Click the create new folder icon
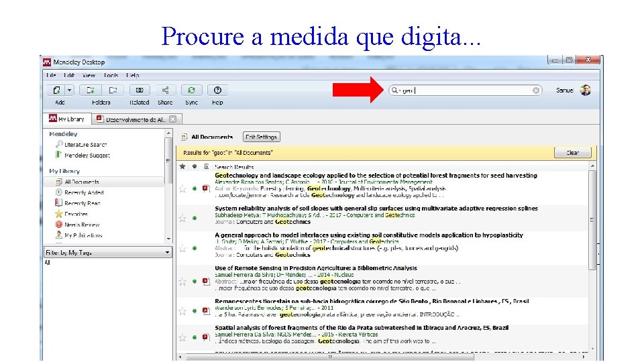Image resolution: width=644 pixels, height=362 pixels. tap(91, 90)
